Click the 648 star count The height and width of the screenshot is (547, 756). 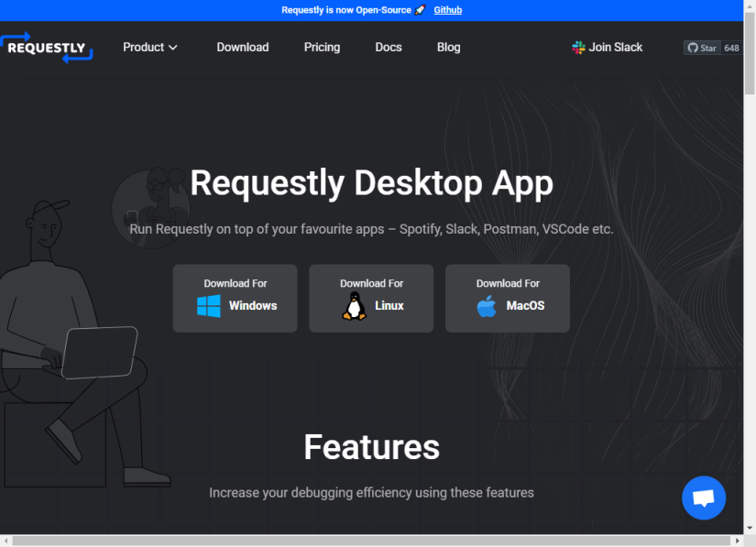(x=731, y=48)
